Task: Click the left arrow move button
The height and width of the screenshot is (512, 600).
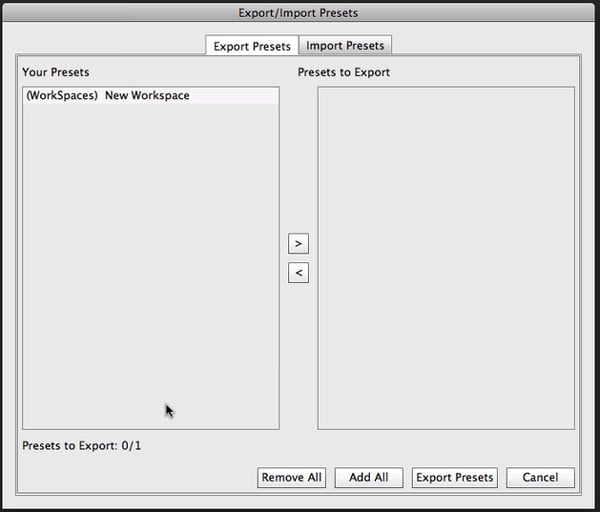Action: (298, 273)
